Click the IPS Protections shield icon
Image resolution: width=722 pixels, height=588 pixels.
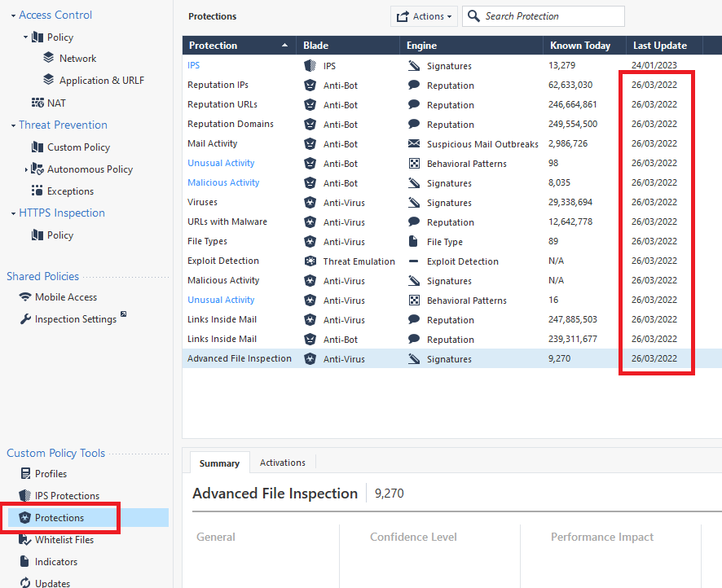tap(24, 495)
